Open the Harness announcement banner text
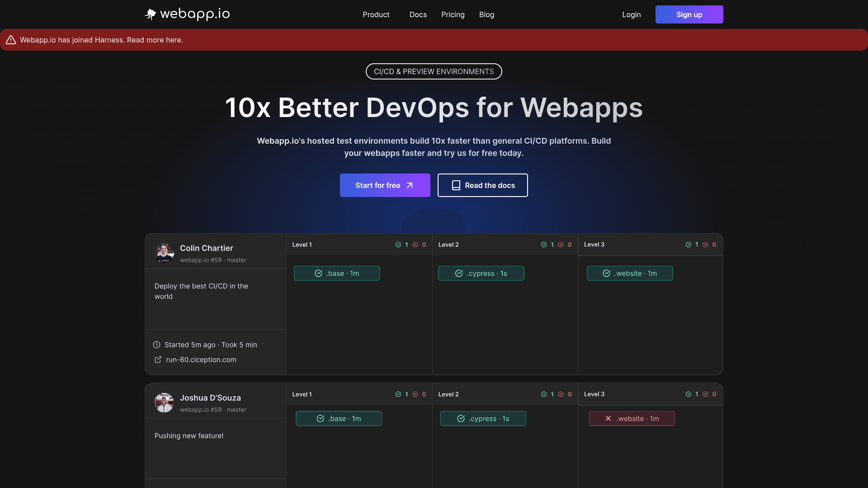The height and width of the screenshot is (488, 868). [101, 40]
